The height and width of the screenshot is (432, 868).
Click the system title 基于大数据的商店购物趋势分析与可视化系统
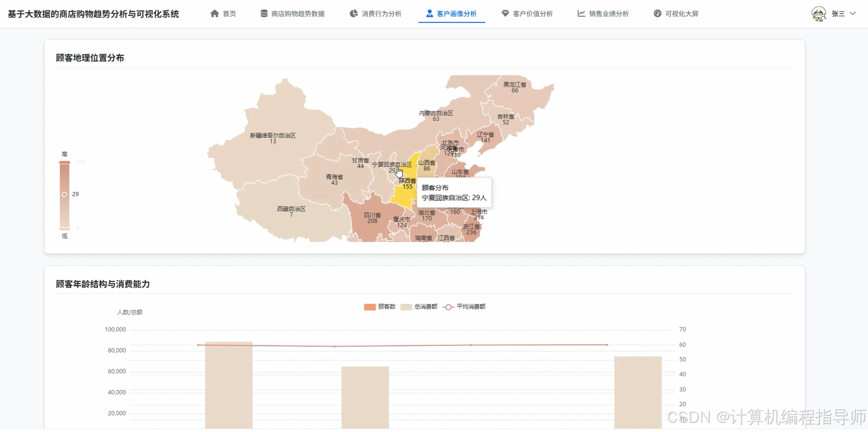[x=93, y=14]
